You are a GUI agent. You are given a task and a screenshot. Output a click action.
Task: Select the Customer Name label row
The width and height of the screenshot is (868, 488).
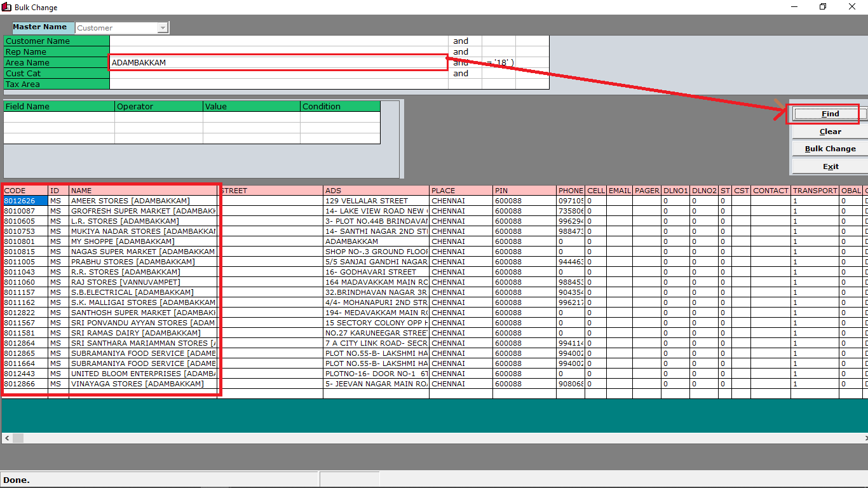(57, 41)
